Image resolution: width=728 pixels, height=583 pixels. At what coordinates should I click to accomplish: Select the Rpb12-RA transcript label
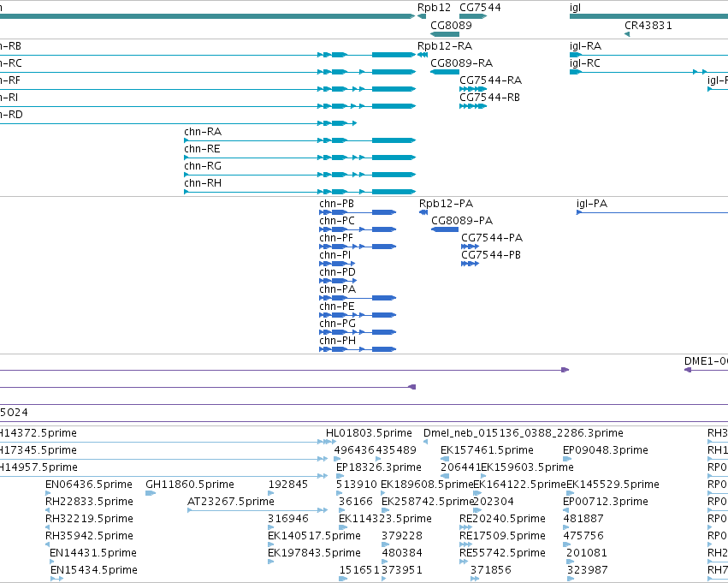coord(445,46)
